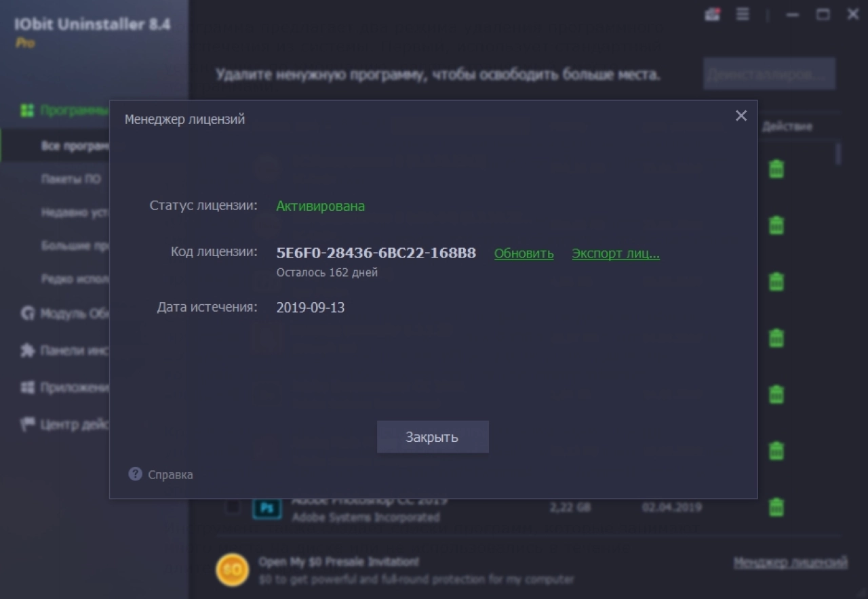Viewport: 868px width, 599px height.
Task: Click the puzzle piece toolbars icon
Action: (x=27, y=351)
